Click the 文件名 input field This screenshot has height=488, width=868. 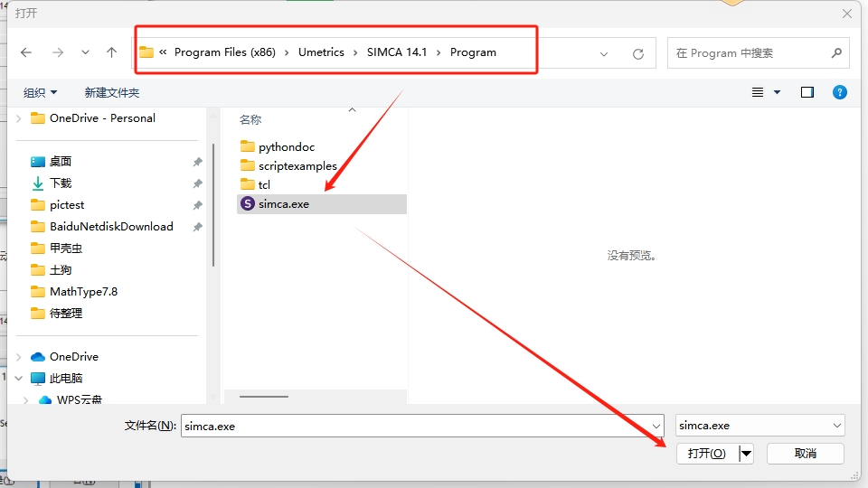[x=416, y=426]
